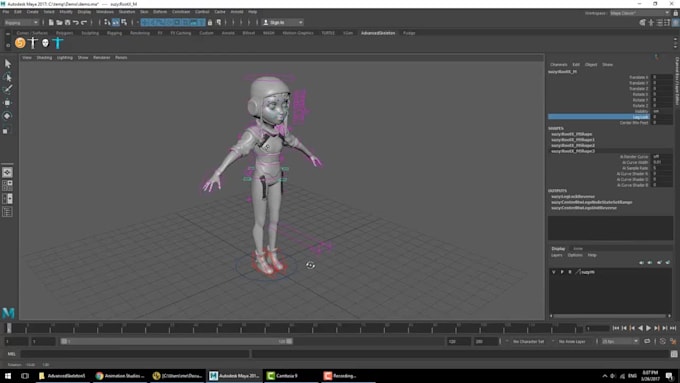The image size is (680, 383).
Task: Toggle the V visibility box of suzy layer
Action: coord(553,272)
